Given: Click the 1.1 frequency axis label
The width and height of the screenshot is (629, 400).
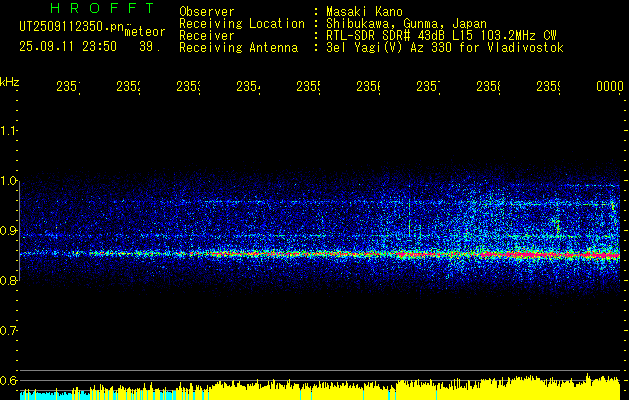Looking at the screenshot, I should [8, 130].
